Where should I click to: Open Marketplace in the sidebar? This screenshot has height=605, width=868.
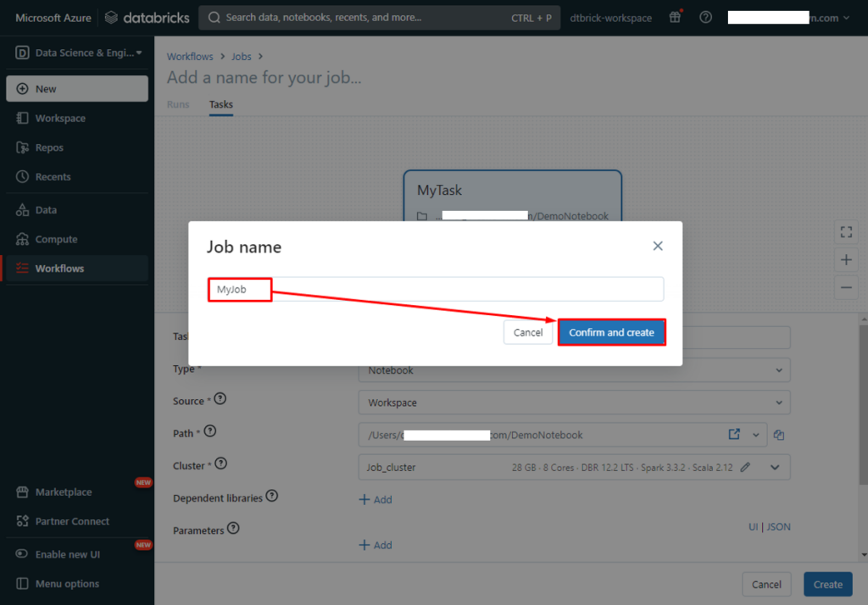click(x=77, y=491)
